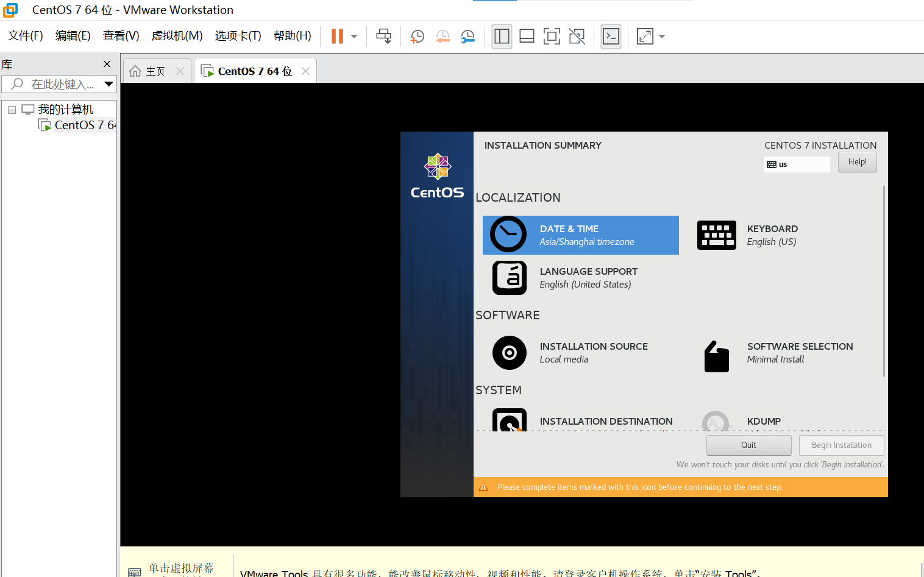Open the 编辑(E) menu
The height and width of the screenshot is (577, 924).
coord(73,36)
